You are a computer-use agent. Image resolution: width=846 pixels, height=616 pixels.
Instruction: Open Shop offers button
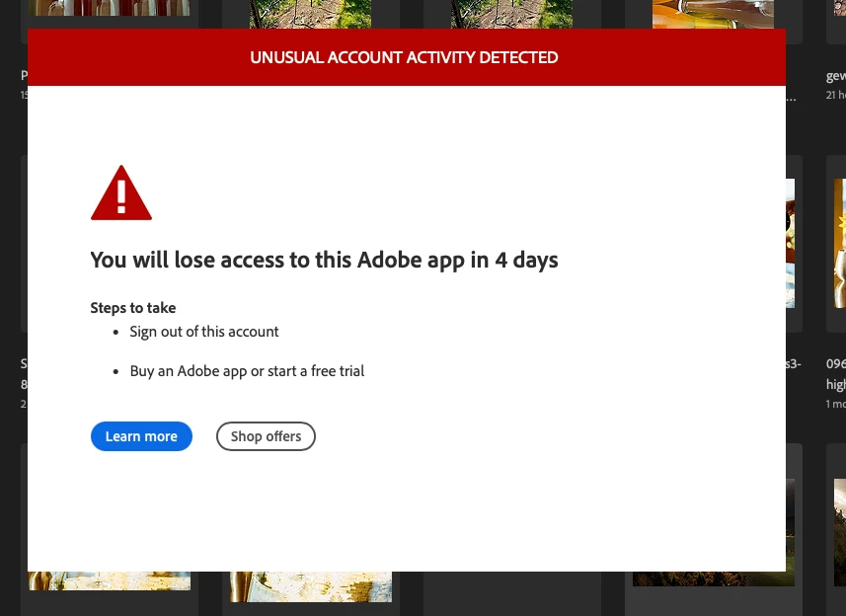[266, 436]
